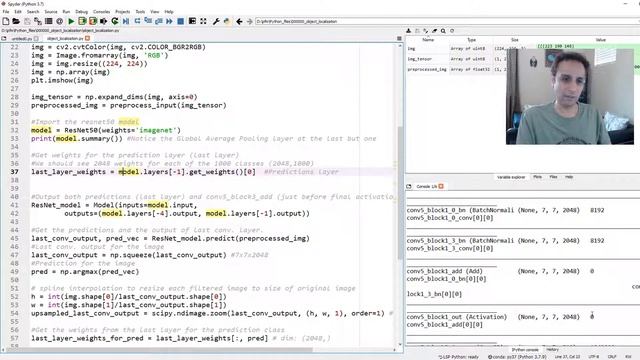Open the Source menu

[51, 12]
